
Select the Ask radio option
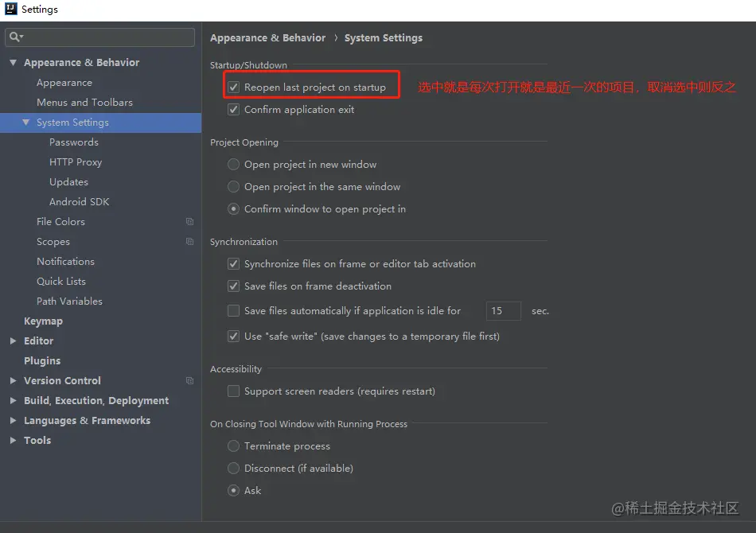pos(233,490)
